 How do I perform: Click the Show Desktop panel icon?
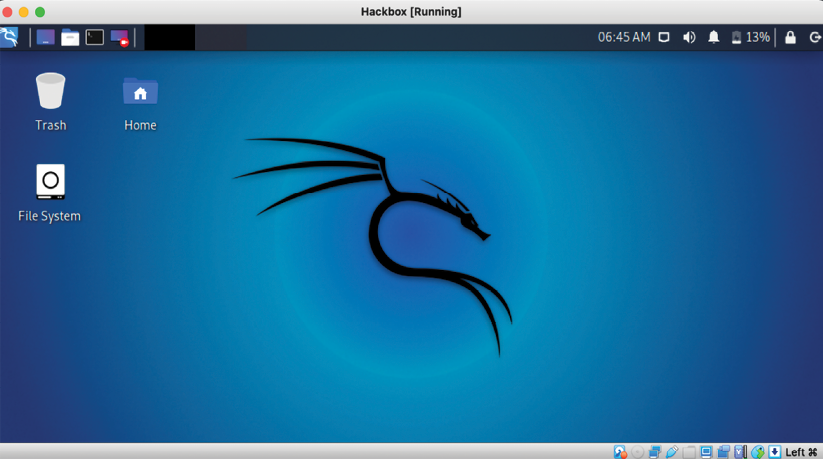(x=46, y=37)
